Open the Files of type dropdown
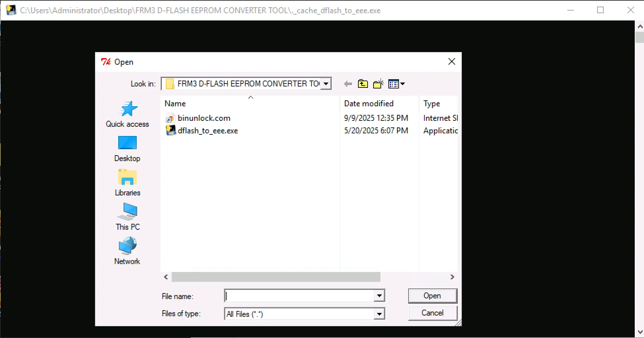Screen dimensions: 644x338 point(379,314)
